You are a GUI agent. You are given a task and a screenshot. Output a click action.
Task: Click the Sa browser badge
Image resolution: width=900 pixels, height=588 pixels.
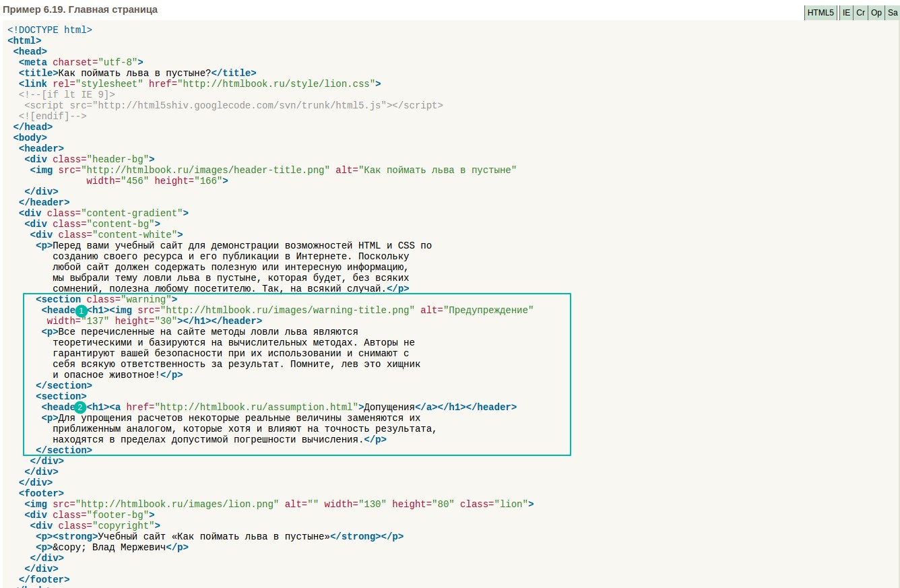892,13
